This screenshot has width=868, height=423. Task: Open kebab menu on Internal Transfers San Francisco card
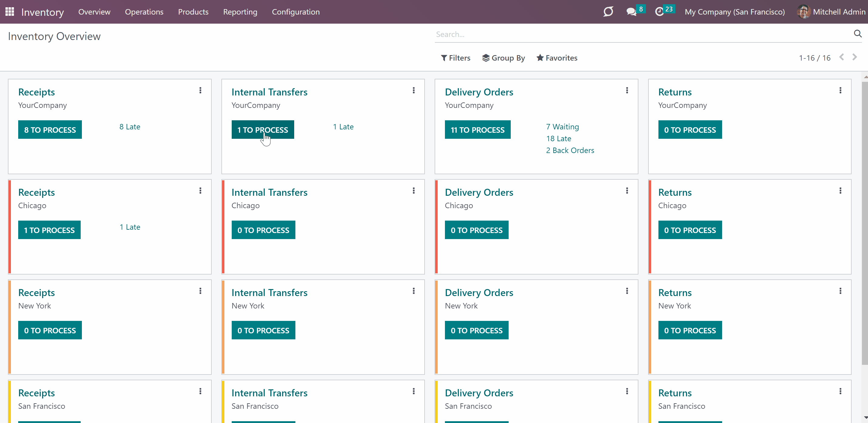pos(414,391)
